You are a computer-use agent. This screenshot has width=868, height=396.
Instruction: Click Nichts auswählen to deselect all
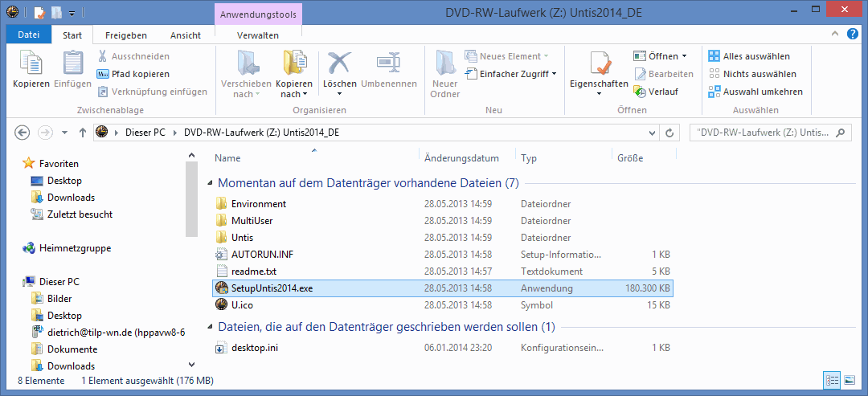click(x=759, y=74)
